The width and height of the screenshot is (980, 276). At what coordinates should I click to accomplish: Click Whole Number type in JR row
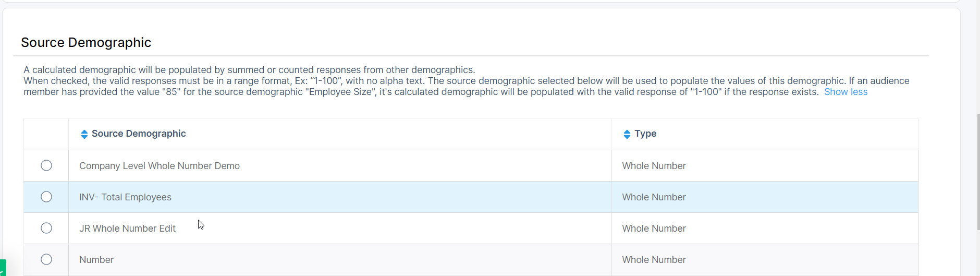click(x=654, y=229)
